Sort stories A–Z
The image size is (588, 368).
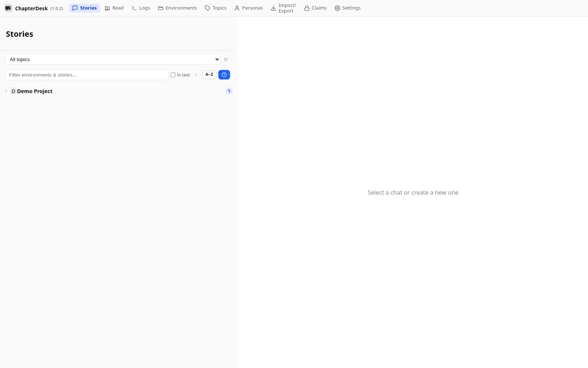click(x=209, y=75)
